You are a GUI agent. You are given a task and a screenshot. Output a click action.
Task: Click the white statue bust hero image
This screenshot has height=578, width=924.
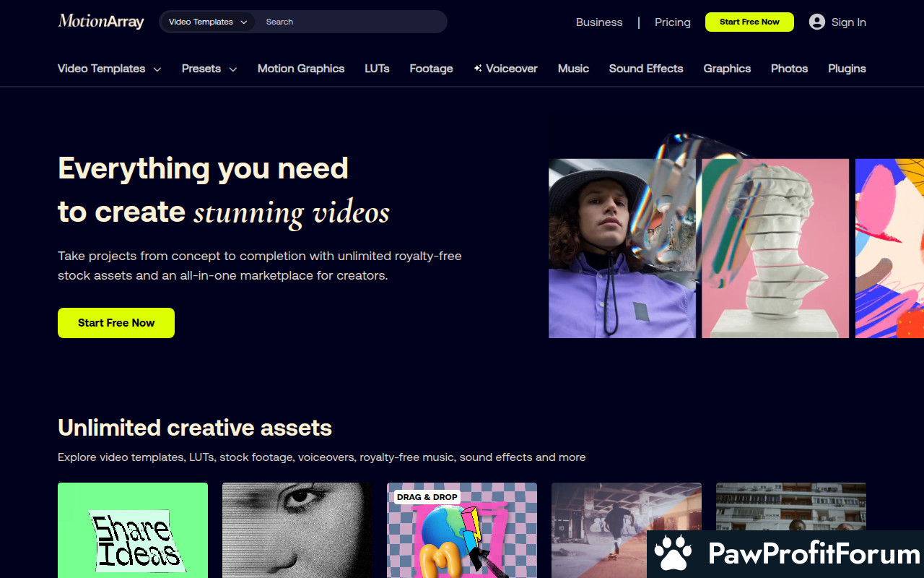coord(775,249)
